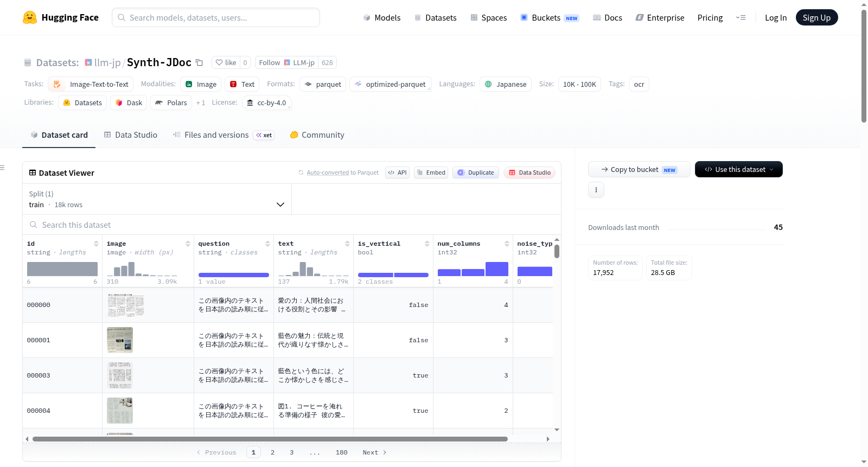Open the Pricing link
868x467 pixels.
tap(710, 17)
